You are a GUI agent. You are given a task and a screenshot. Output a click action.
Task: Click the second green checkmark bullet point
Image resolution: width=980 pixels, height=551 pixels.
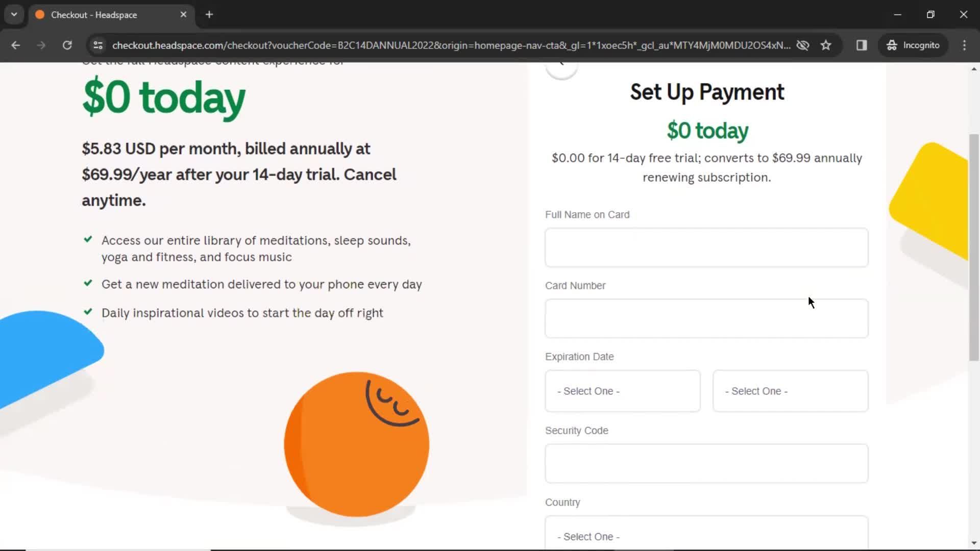coord(87,283)
